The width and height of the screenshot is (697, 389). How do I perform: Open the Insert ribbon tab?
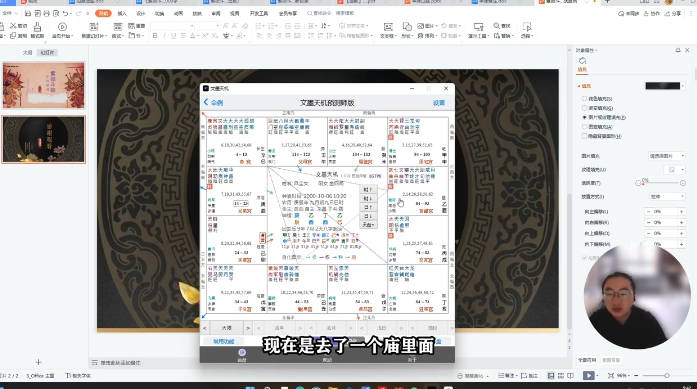pos(122,14)
